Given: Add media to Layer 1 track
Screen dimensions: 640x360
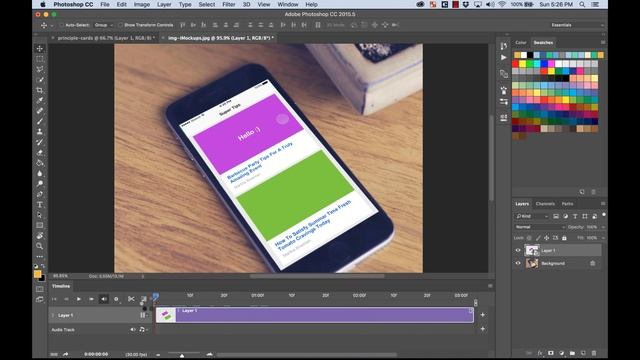Looking at the screenshot, I should pos(483,315).
